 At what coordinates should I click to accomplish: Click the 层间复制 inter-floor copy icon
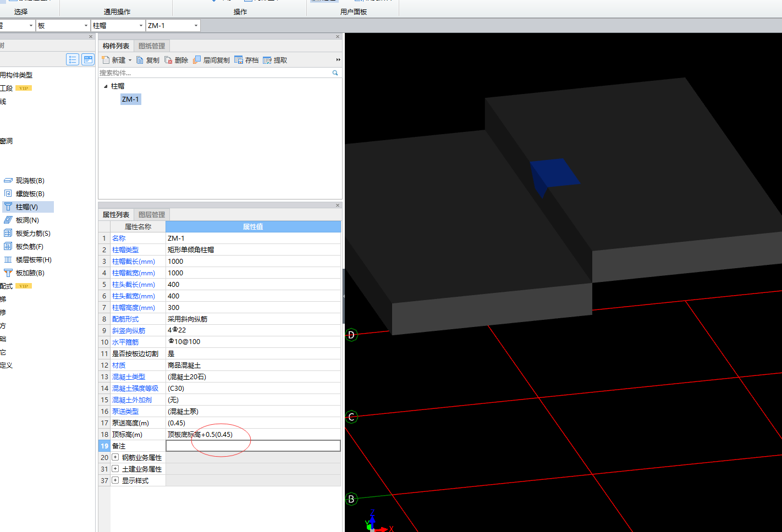point(197,60)
